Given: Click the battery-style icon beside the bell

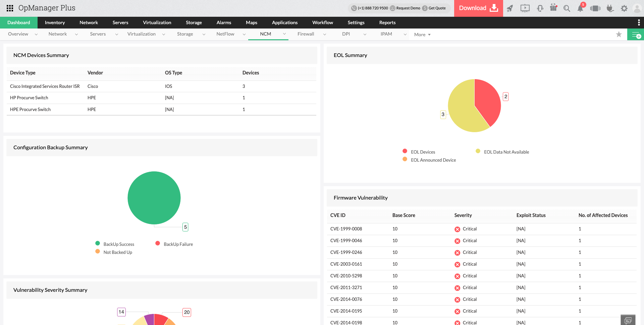Looking at the screenshot, I should point(595,8).
